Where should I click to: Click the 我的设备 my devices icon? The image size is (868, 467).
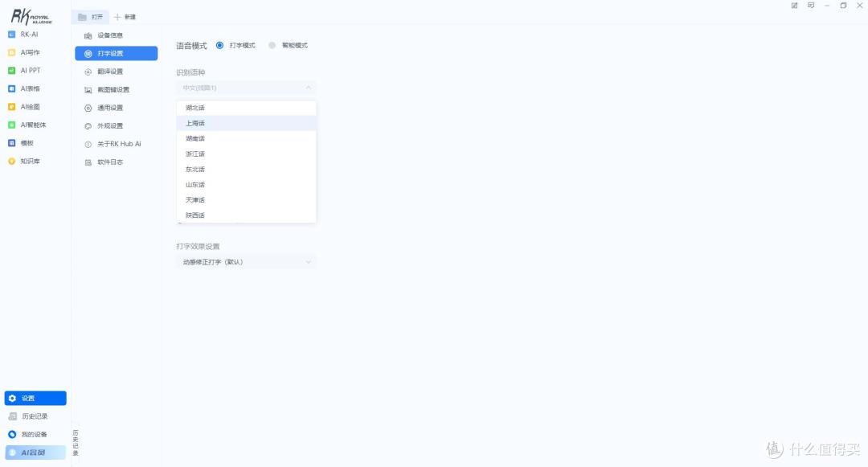point(12,434)
